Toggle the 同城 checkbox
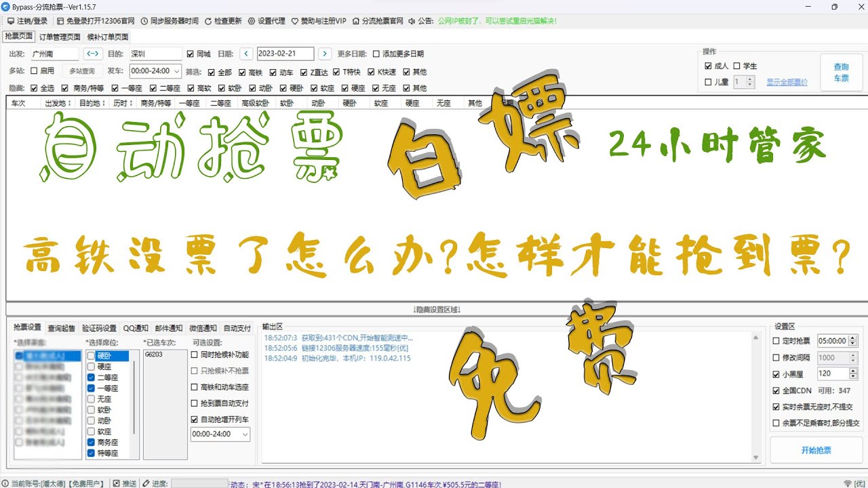Viewport: 868px width, 488px height. pos(191,54)
